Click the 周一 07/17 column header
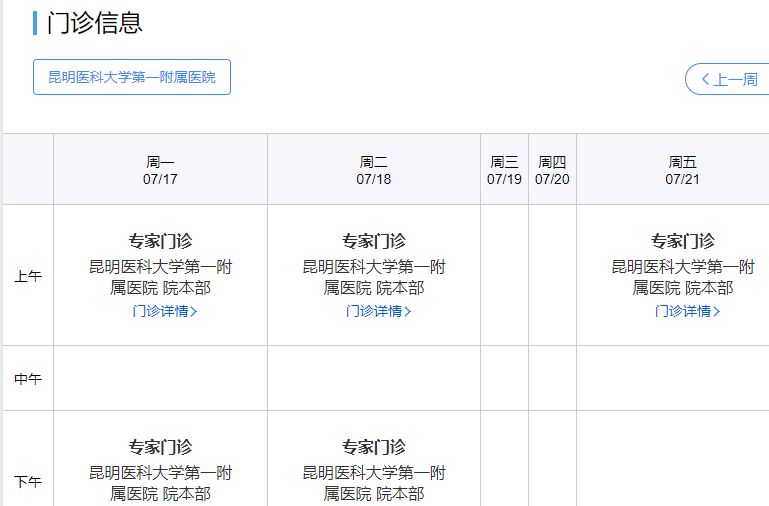The height and width of the screenshot is (506, 769). [160, 170]
